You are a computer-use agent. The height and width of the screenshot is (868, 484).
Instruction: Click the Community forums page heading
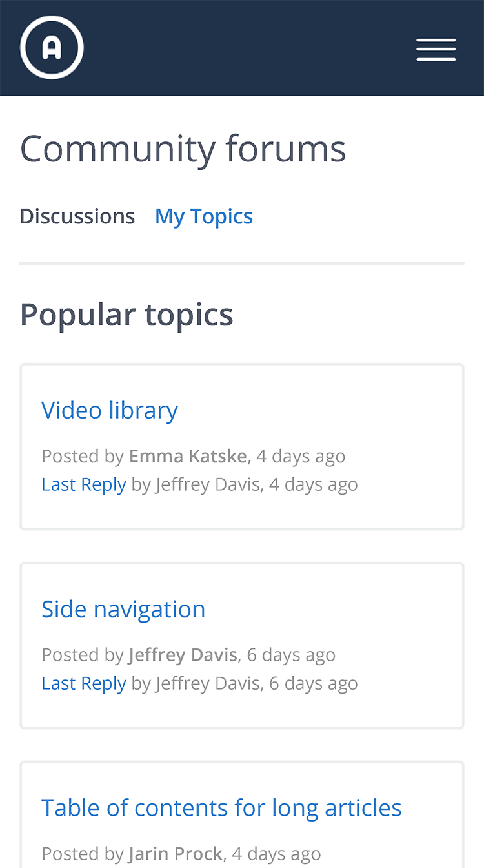[x=183, y=149]
